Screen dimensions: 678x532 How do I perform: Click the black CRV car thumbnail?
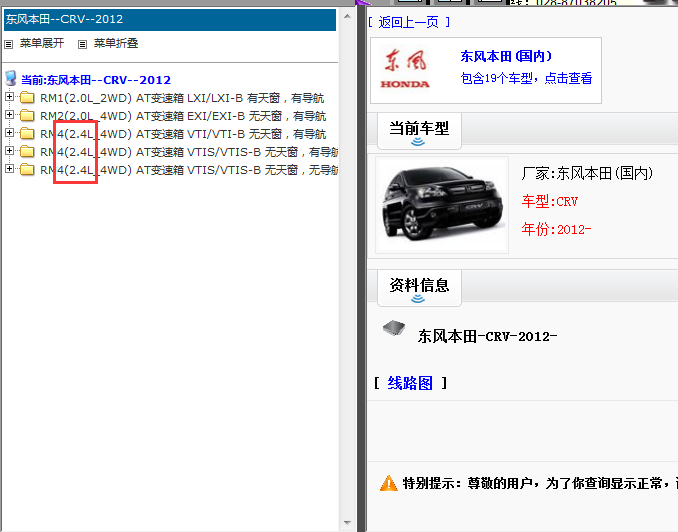[442, 205]
